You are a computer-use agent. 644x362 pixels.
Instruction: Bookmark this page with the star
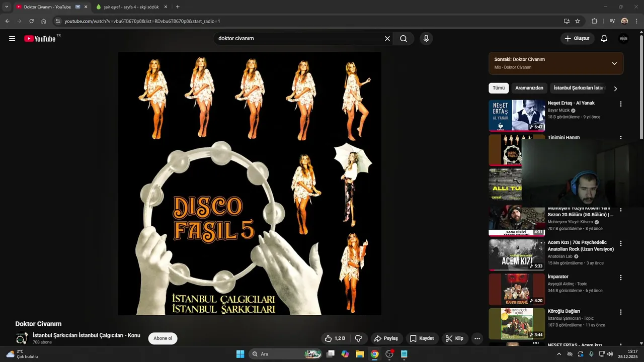[x=578, y=21]
